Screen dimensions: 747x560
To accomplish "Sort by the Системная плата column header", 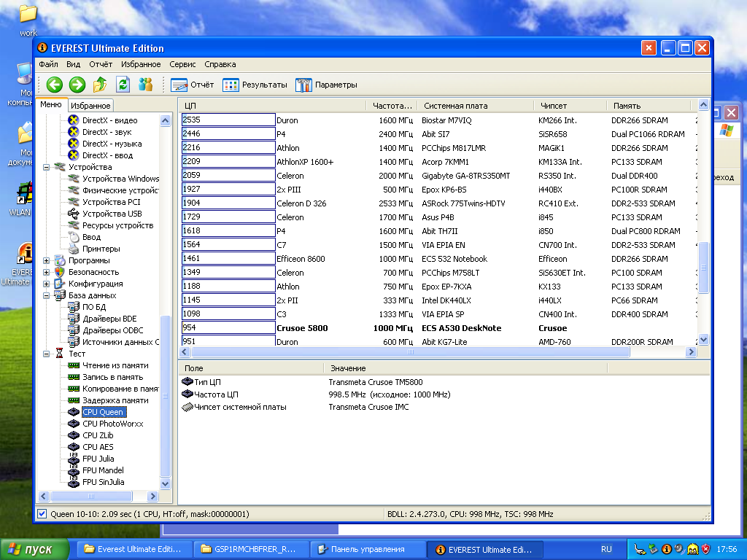I will click(476, 106).
